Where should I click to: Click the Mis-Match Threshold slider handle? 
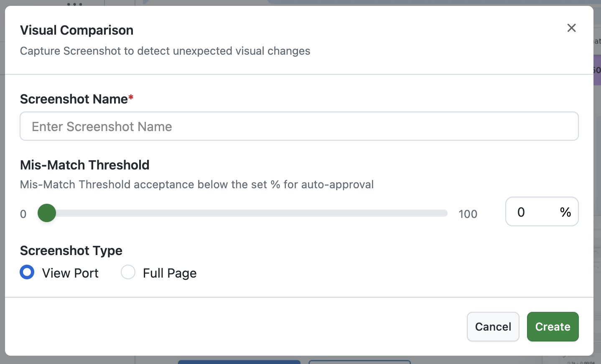tap(46, 213)
